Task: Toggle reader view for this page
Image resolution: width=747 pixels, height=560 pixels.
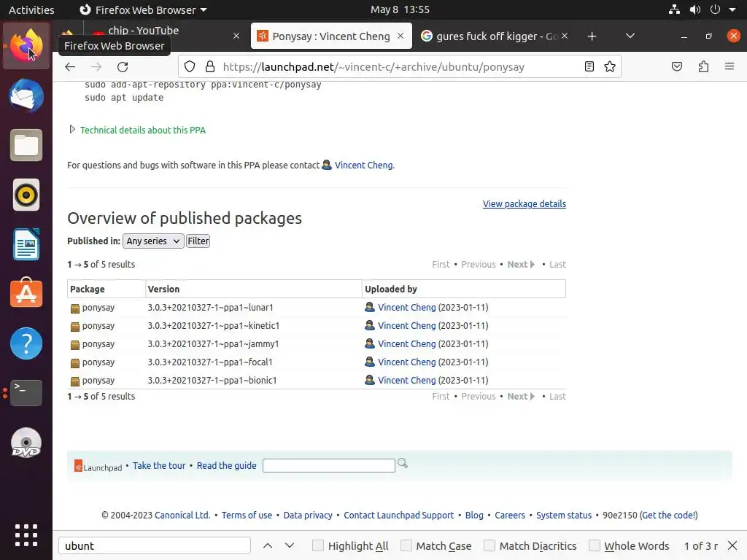Action: point(589,66)
